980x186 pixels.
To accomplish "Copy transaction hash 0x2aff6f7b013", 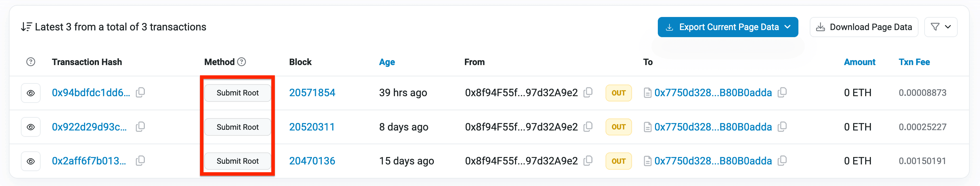I will [140, 161].
